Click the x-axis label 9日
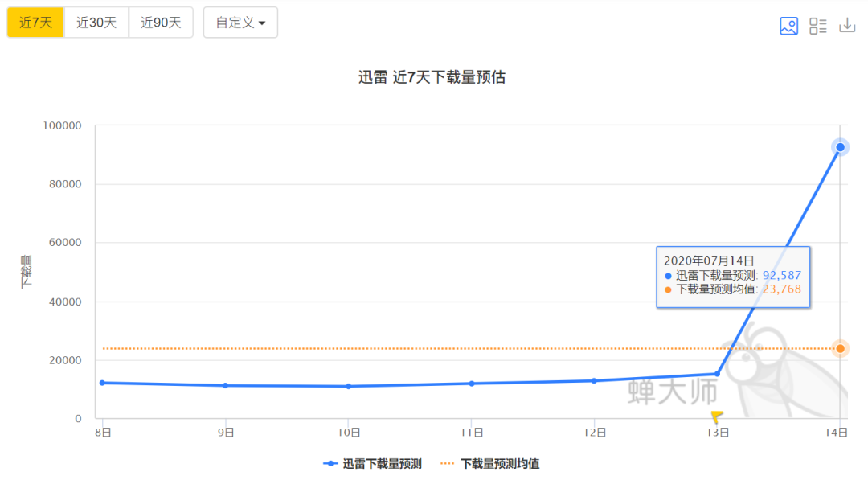 [x=226, y=433]
